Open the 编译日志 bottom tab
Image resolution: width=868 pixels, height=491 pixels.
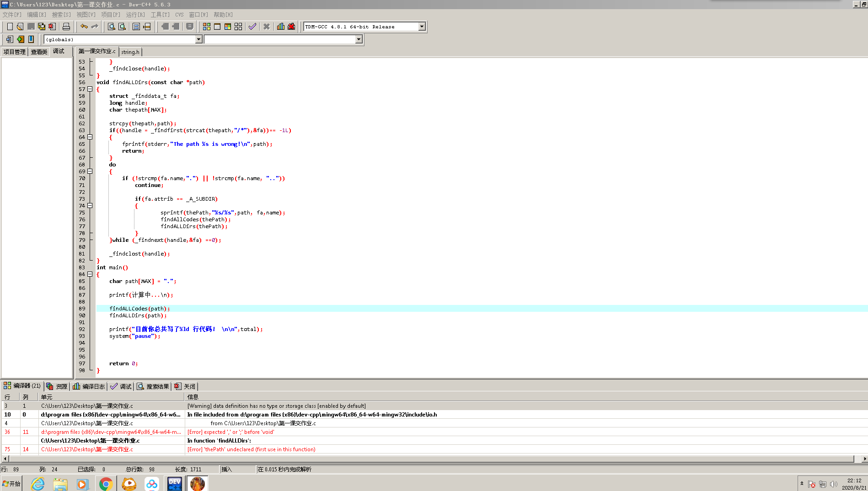pos(89,386)
